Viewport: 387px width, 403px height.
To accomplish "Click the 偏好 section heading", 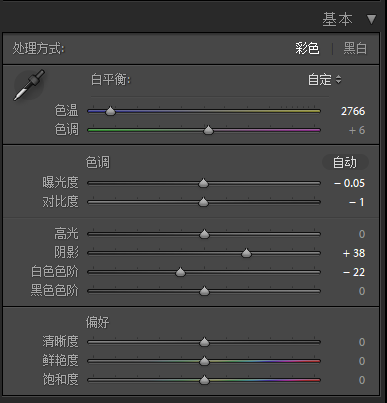I will pyautogui.click(x=97, y=322).
